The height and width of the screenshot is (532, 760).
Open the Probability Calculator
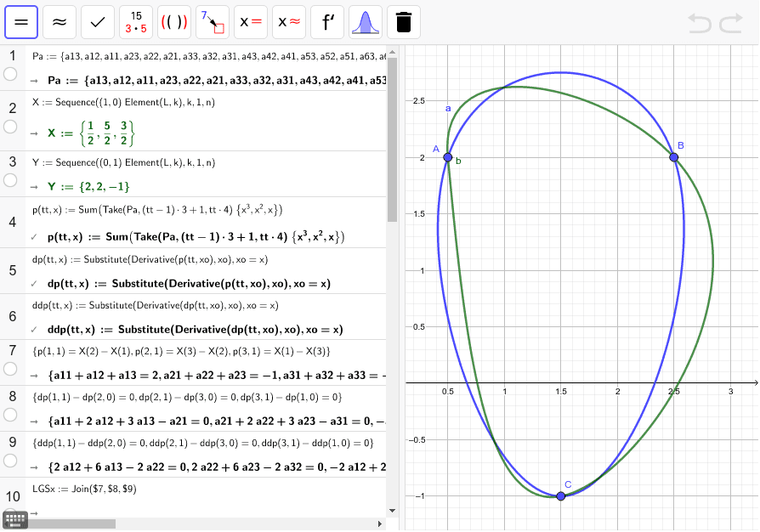[x=366, y=22]
